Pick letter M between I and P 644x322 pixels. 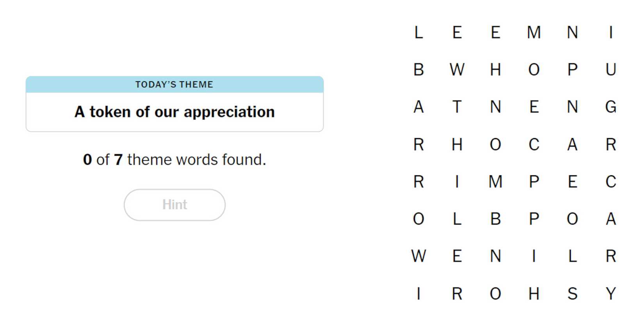click(495, 182)
